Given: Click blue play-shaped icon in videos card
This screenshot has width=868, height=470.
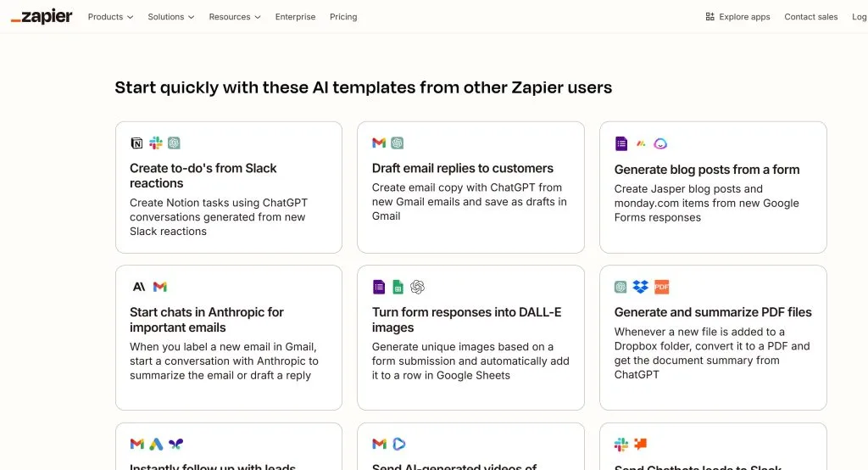Looking at the screenshot, I should [x=398, y=444].
